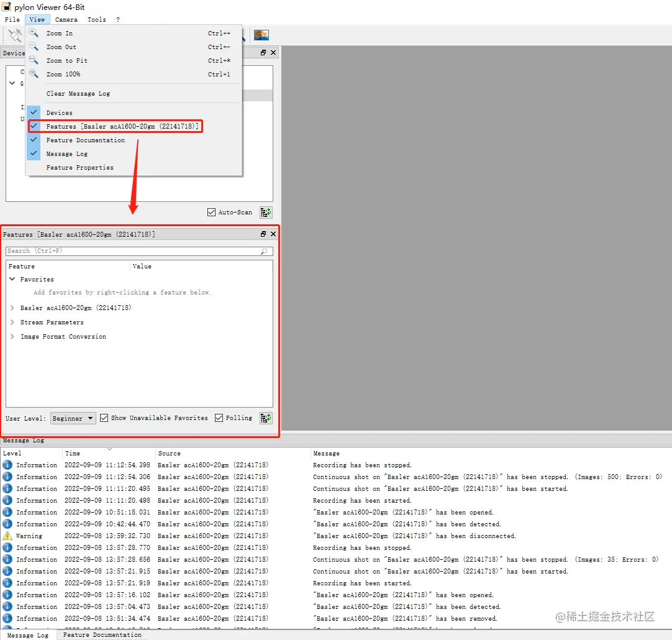Click the Zoom Out magnifier menu entry
Viewport: 672px width, 640px height.
134,47
